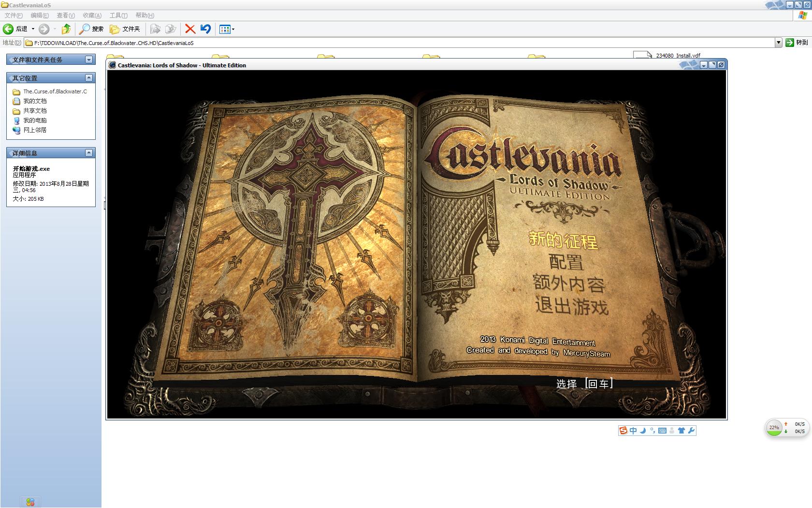Screen dimensions: 812x508
Task: Open the 帮助(H) menu
Action: click(145, 15)
